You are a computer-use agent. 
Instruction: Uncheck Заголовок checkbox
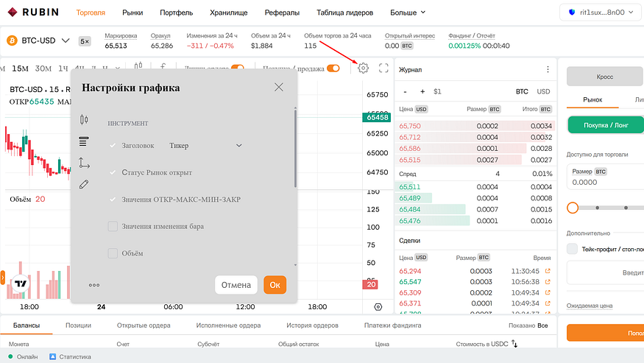(x=113, y=146)
